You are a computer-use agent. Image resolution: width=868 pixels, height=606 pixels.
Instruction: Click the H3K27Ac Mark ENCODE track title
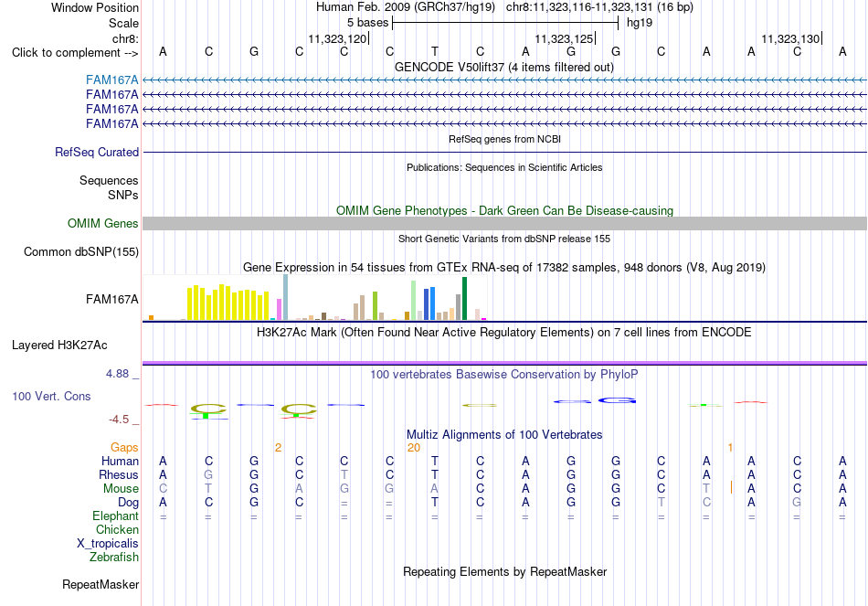click(x=504, y=333)
